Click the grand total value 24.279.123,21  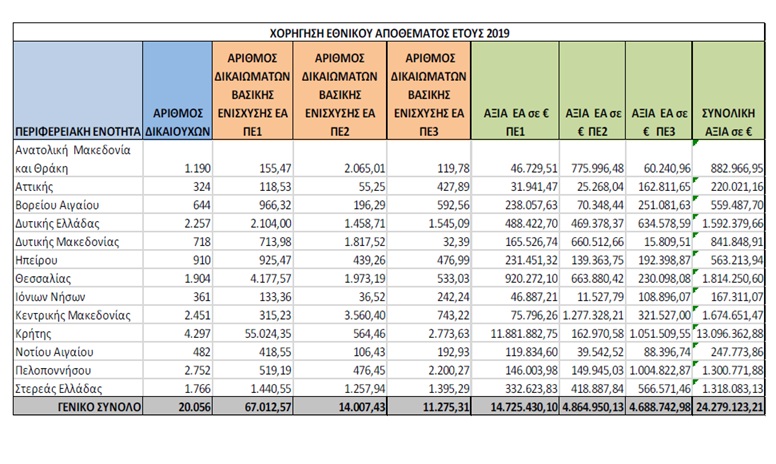coord(729,407)
